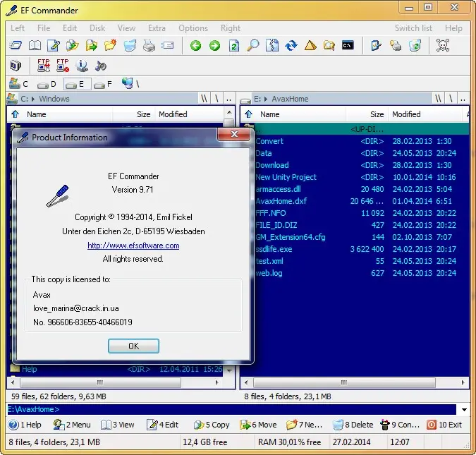The width and height of the screenshot is (476, 455).
Task: Sort right panel by Size column header
Action: 366,114
